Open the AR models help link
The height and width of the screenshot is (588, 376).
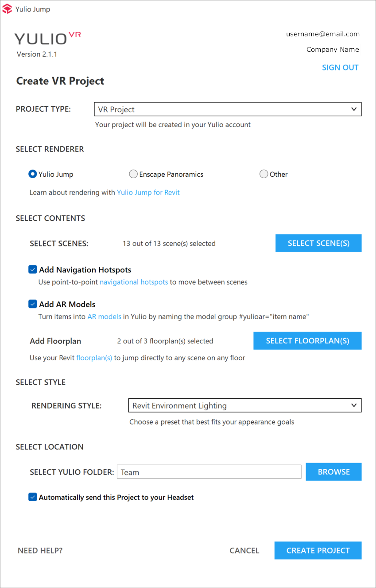(x=104, y=316)
